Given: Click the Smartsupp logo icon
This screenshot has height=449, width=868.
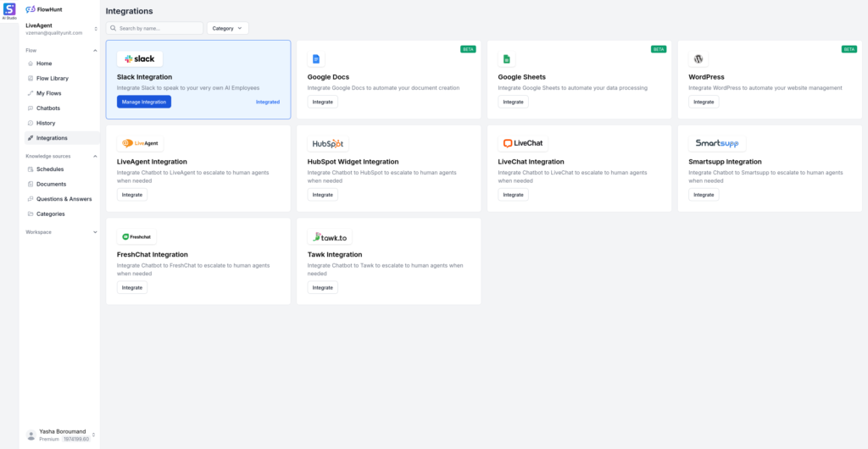Looking at the screenshot, I should [x=717, y=143].
